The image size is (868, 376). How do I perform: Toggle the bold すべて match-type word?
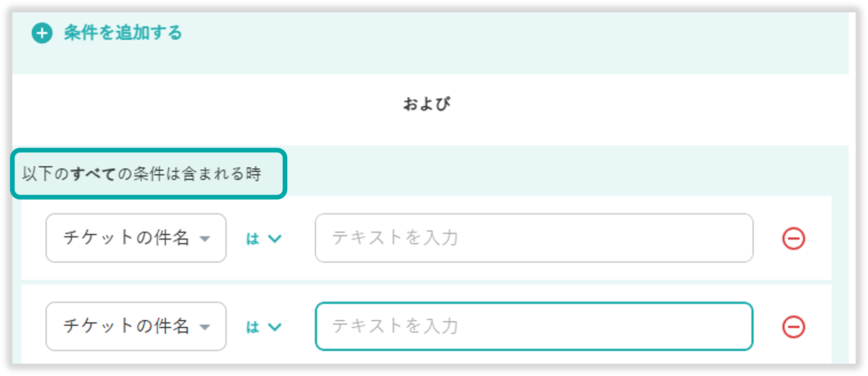93,174
